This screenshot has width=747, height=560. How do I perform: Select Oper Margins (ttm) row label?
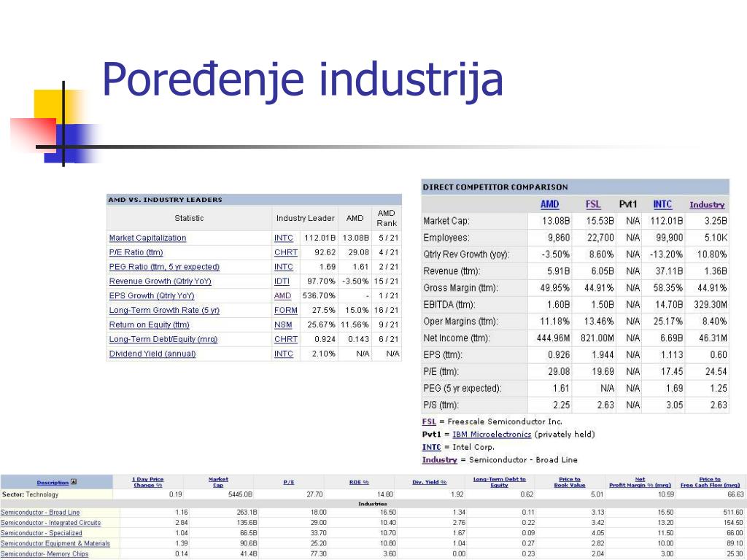(461, 322)
